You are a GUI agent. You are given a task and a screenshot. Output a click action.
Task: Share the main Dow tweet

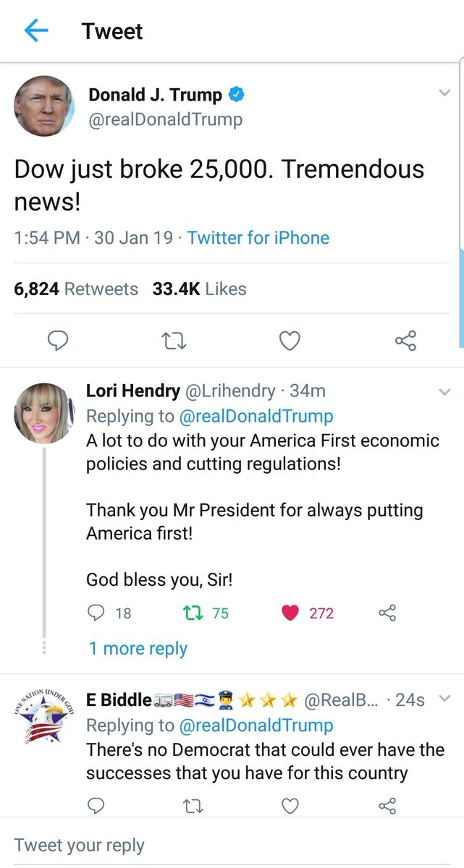click(x=405, y=341)
